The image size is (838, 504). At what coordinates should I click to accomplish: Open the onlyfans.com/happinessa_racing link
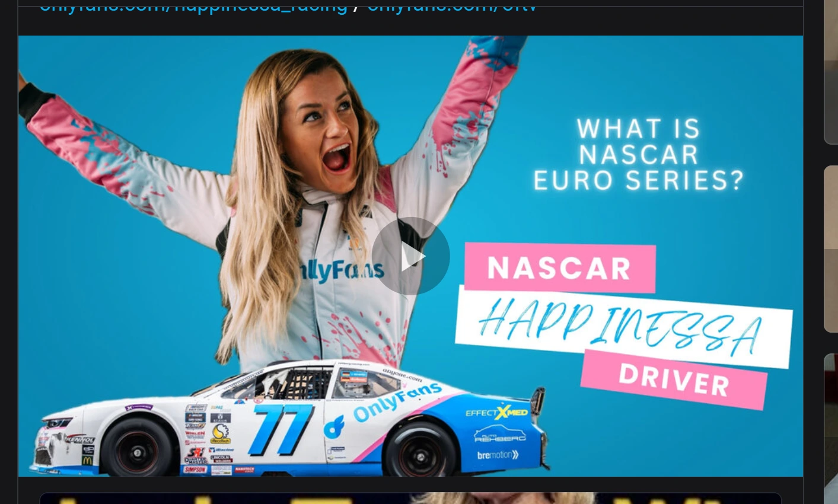[x=193, y=6]
